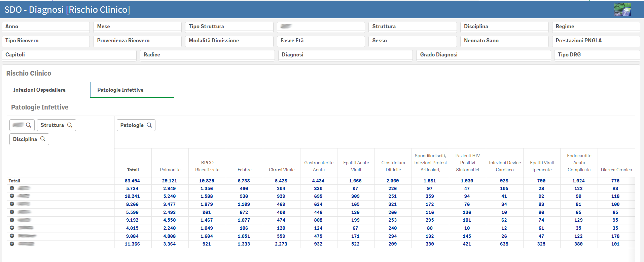
Task: Click the Disciplina pivot dimension button
Action: click(29, 139)
